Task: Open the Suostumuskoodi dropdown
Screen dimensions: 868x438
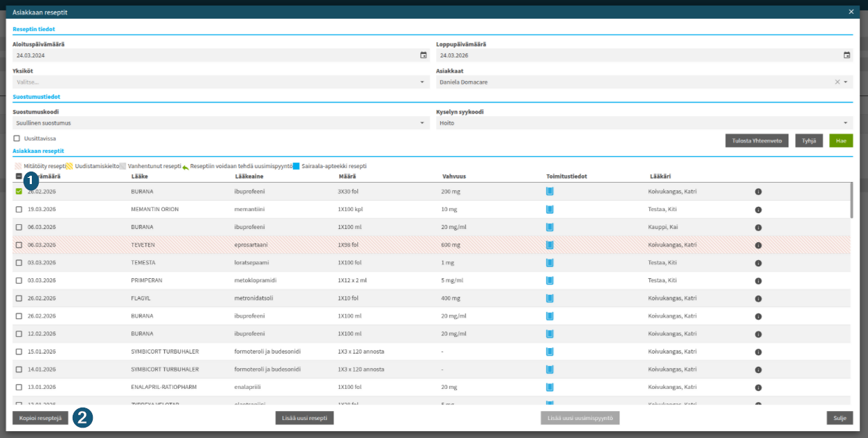Action: tap(221, 123)
